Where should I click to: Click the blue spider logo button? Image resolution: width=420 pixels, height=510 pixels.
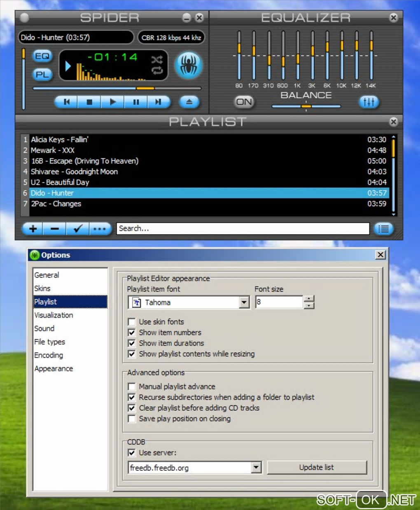(x=189, y=65)
